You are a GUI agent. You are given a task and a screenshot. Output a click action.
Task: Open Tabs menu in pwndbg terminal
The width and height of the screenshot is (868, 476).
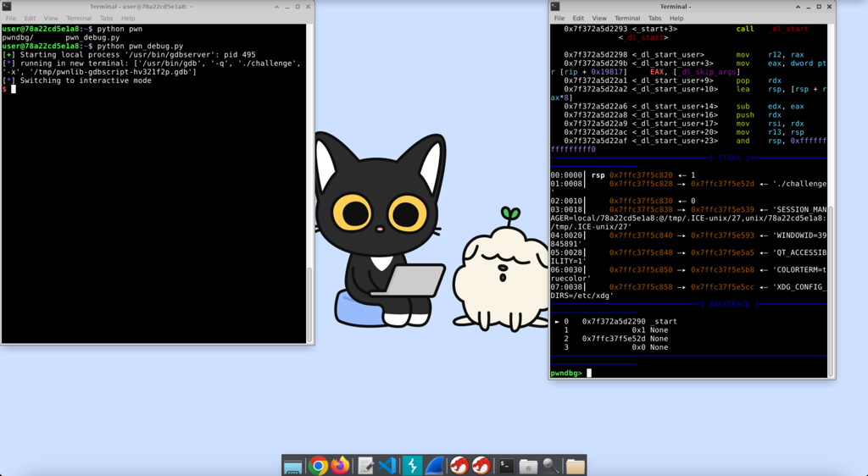click(x=655, y=19)
